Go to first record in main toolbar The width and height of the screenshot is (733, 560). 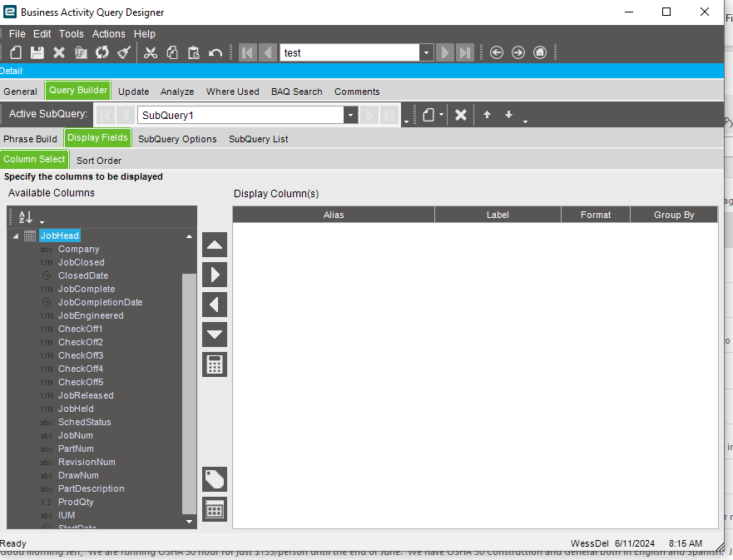coord(248,52)
